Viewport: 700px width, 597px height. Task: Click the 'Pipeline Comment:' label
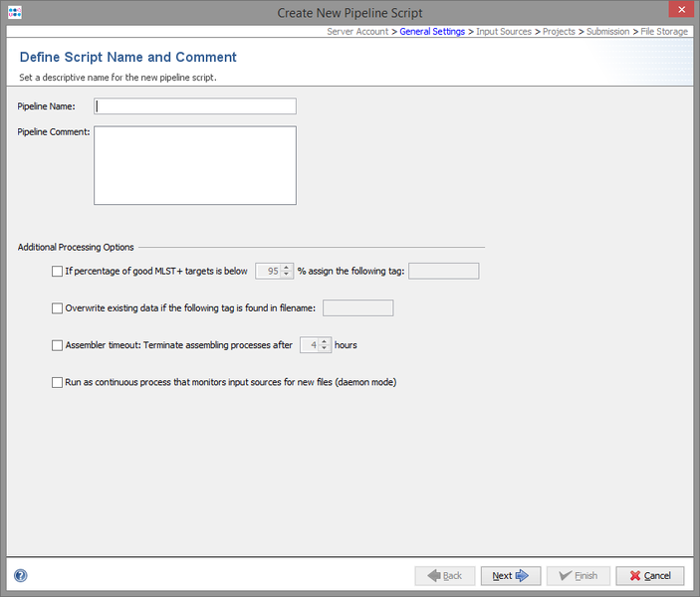54,132
